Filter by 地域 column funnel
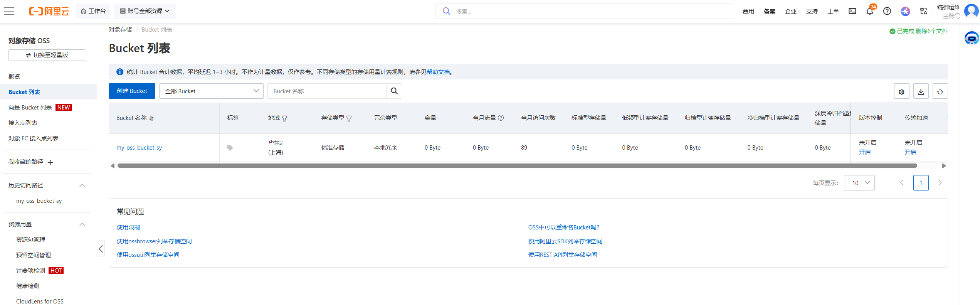Screen dimensions: 980x305 pyautogui.click(x=284, y=118)
